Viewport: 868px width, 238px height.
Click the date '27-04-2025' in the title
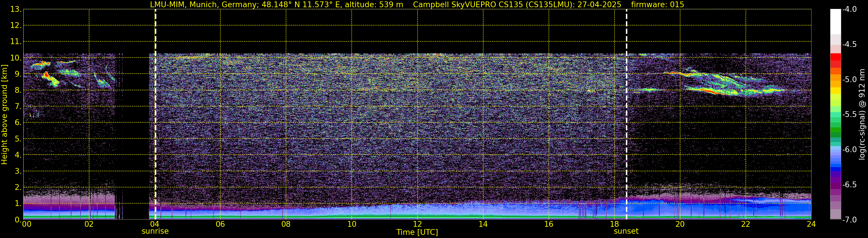pos(599,4)
